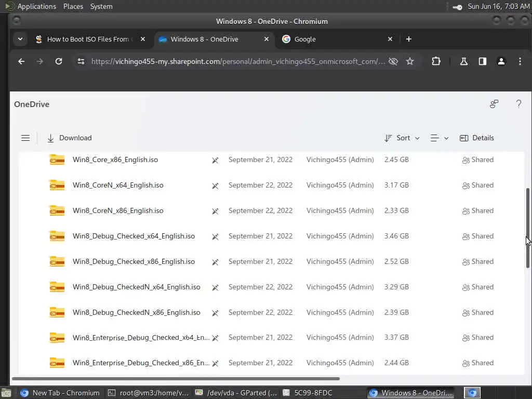532x399 pixels.
Task: Open the Sort dropdown
Action: pyautogui.click(x=403, y=138)
